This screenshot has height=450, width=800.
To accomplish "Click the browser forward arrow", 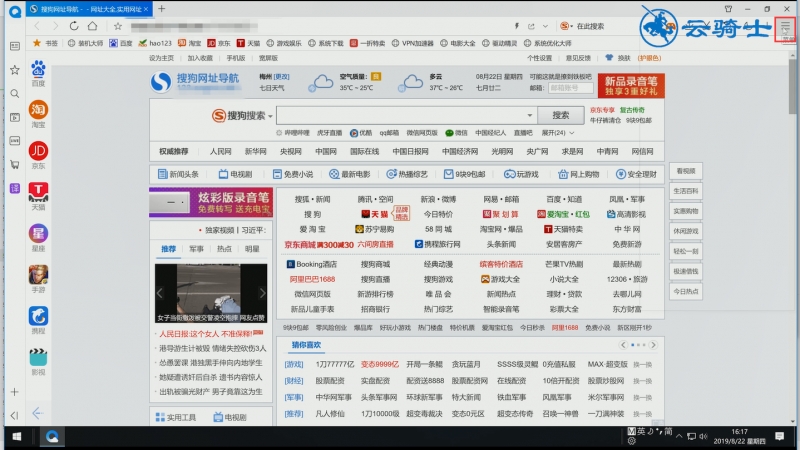I will pos(55,26).
